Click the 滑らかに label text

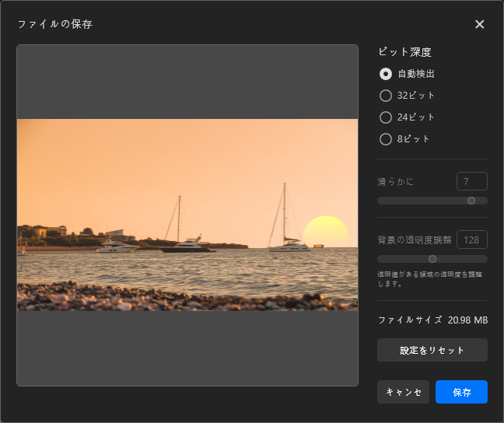click(x=396, y=182)
